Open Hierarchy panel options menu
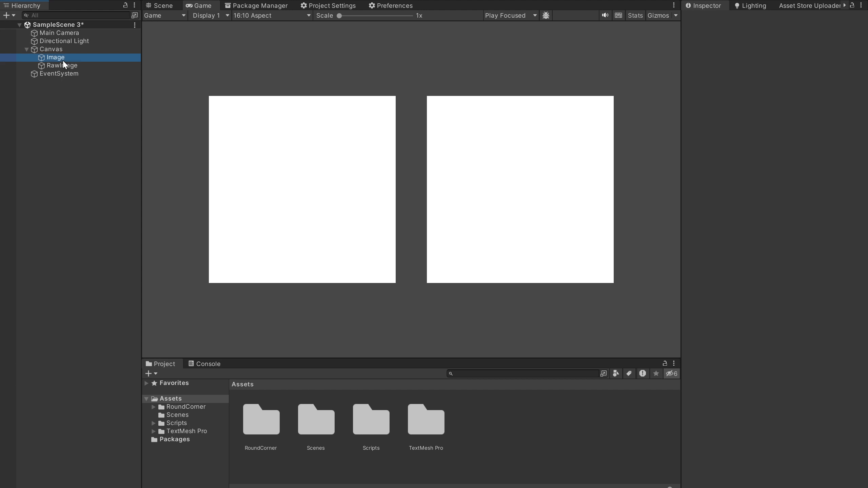This screenshot has height=488, width=868. [135, 5]
